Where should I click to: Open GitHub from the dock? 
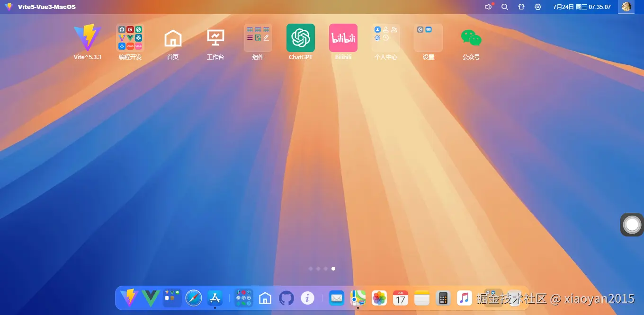286,298
